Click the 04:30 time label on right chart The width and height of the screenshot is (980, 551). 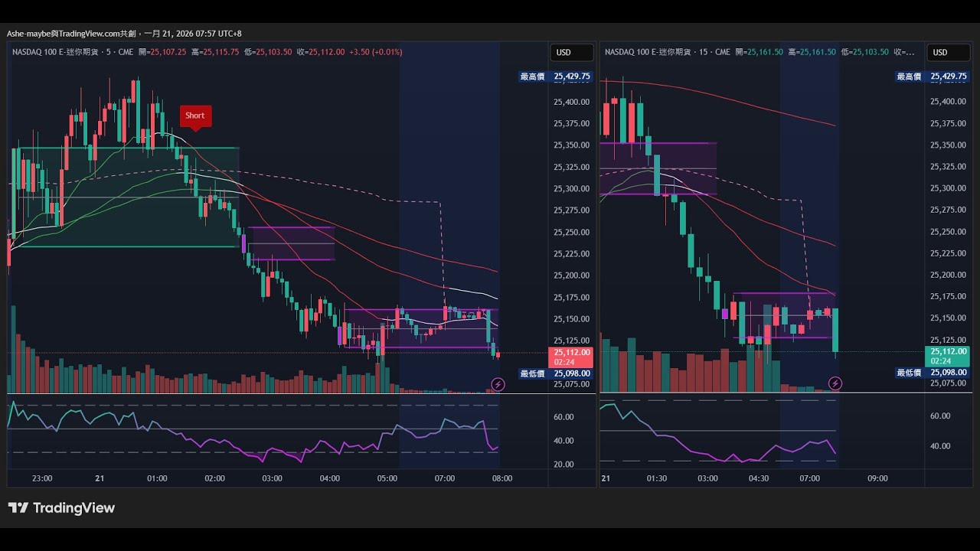[759, 478]
